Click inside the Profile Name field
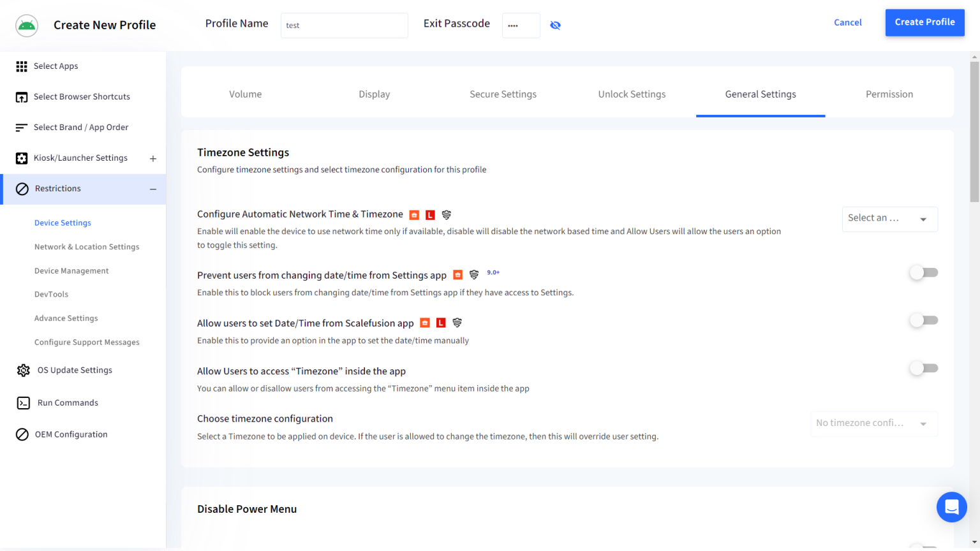Screen dimensions: 980x551 pyautogui.click(x=345, y=26)
